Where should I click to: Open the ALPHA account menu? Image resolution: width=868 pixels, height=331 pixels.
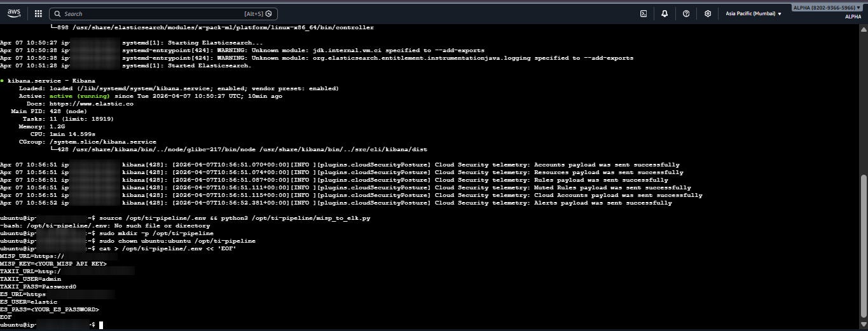click(828, 8)
